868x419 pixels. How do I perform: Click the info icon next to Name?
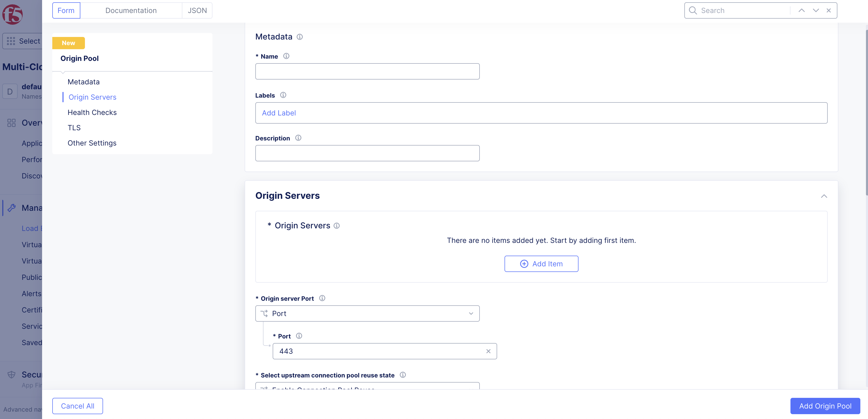[286, 56]
